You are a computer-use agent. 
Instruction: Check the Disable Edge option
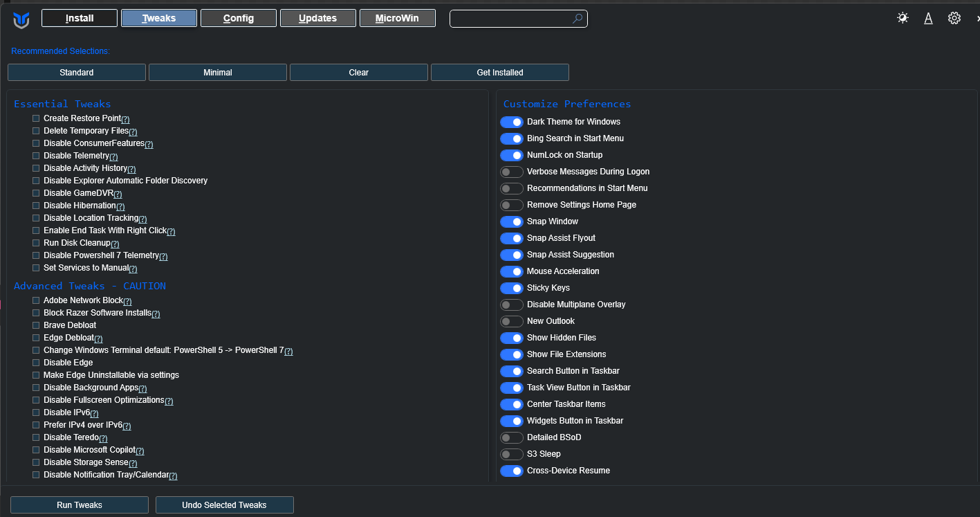tap(36, 363)
